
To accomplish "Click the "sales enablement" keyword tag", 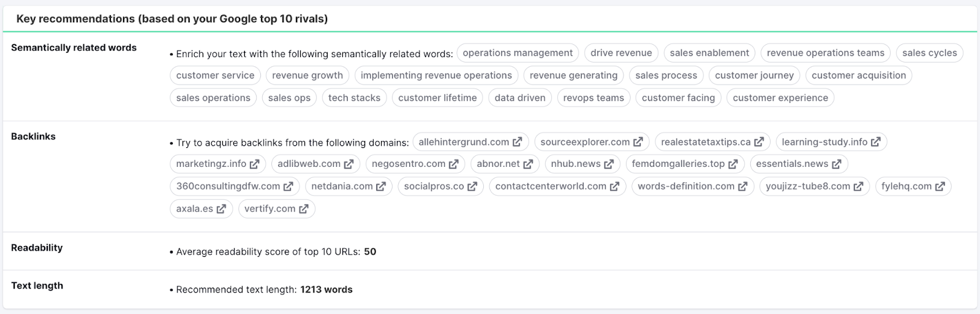I will pos(709,53).
